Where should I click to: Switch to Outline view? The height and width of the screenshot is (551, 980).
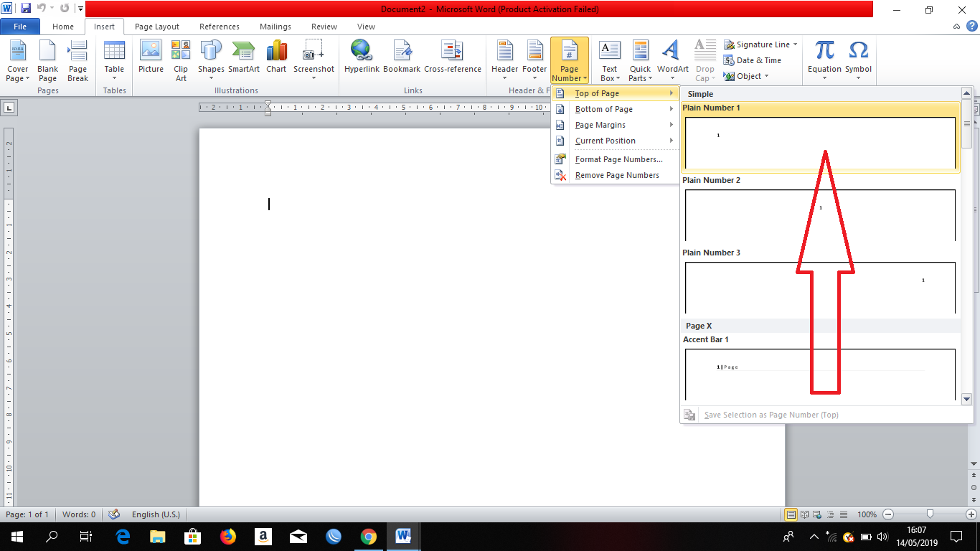tap(831, 514)
